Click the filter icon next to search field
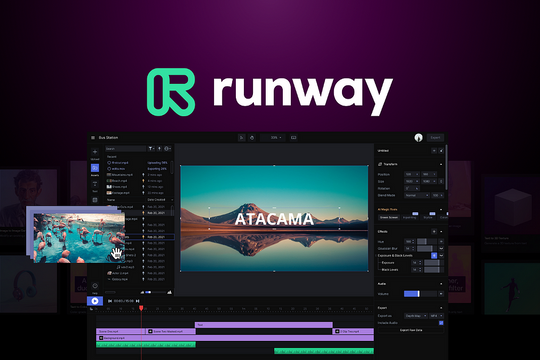The height and width of the screenshot is (360, 540). [151, 148]
